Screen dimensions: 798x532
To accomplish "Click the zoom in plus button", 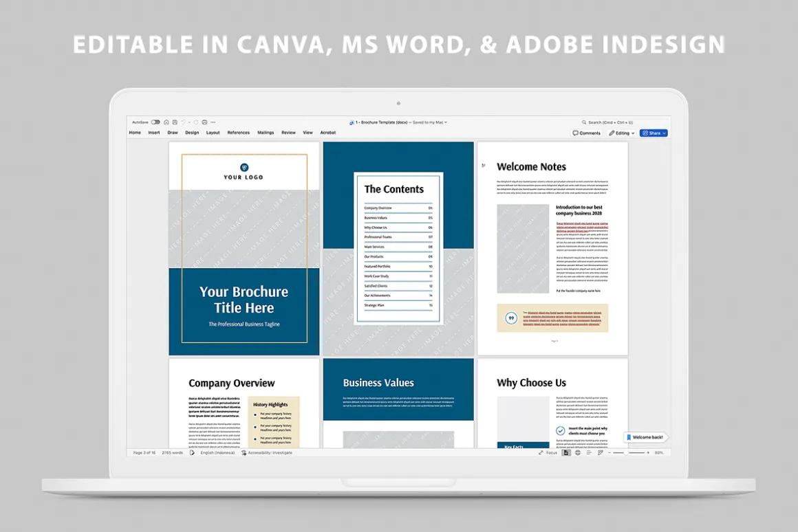I will click(648, 453).
